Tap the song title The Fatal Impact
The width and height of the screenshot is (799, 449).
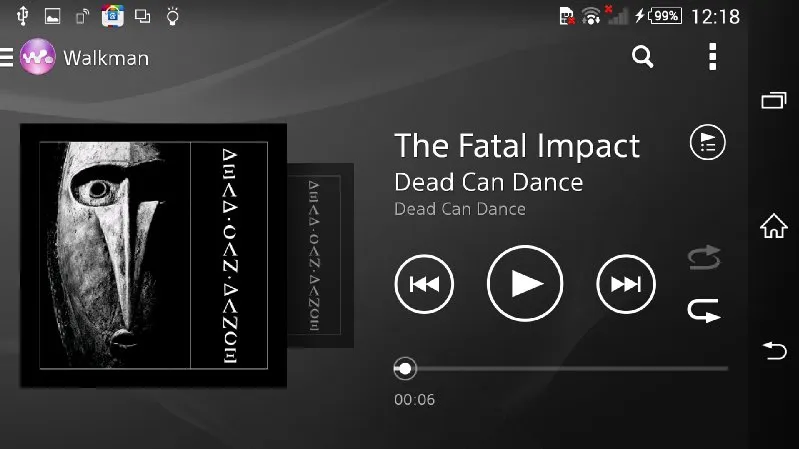(x=517, y=146)
